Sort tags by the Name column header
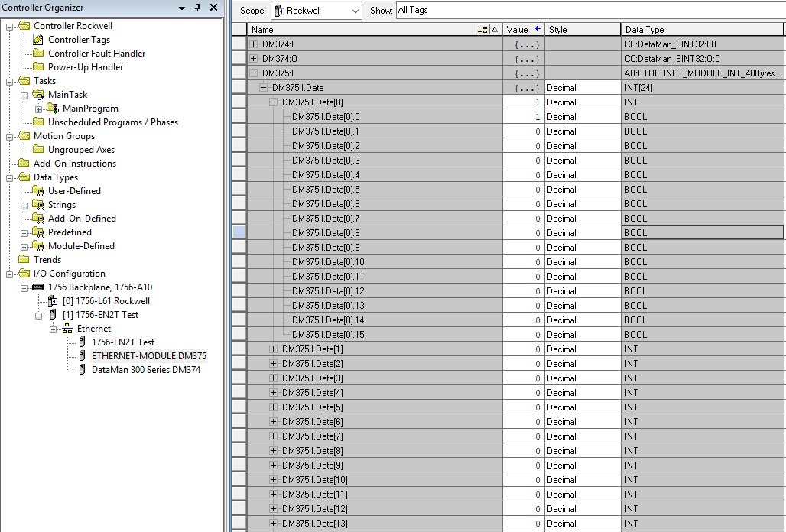The width and height of the screenshot is (786, 532). click(359, 30)
